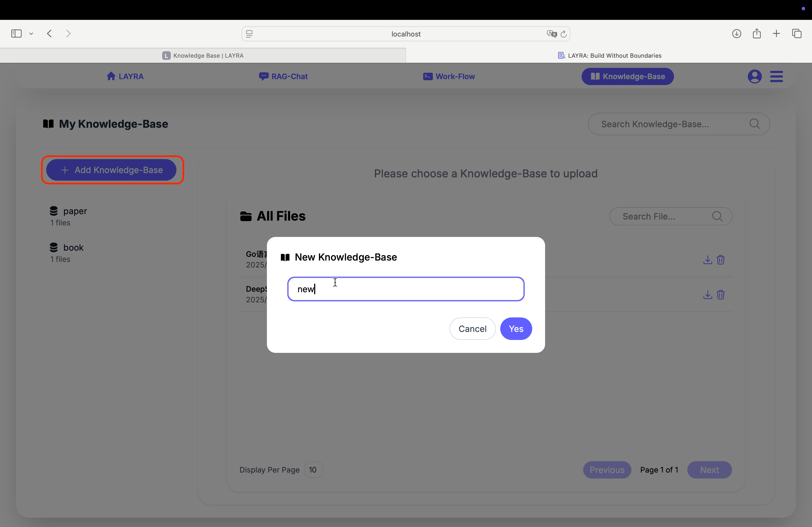The height and width of the screenshot is (527, 812).
Task: Click Knowledge-Base search magnifier icon
Action: coord(754,124)
